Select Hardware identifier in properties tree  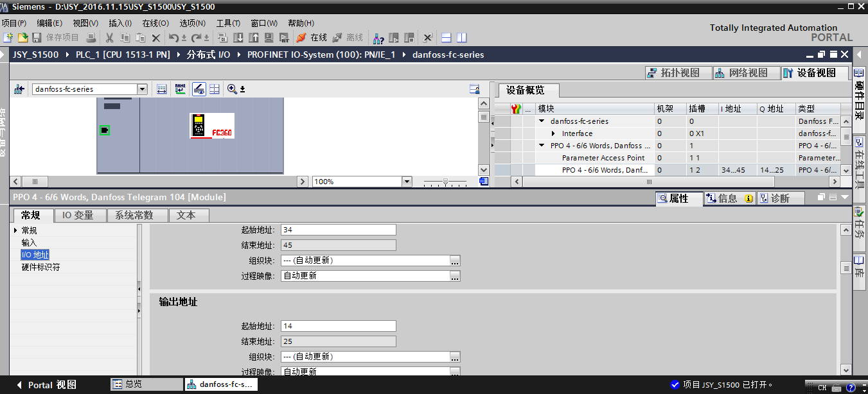point(41,267)
